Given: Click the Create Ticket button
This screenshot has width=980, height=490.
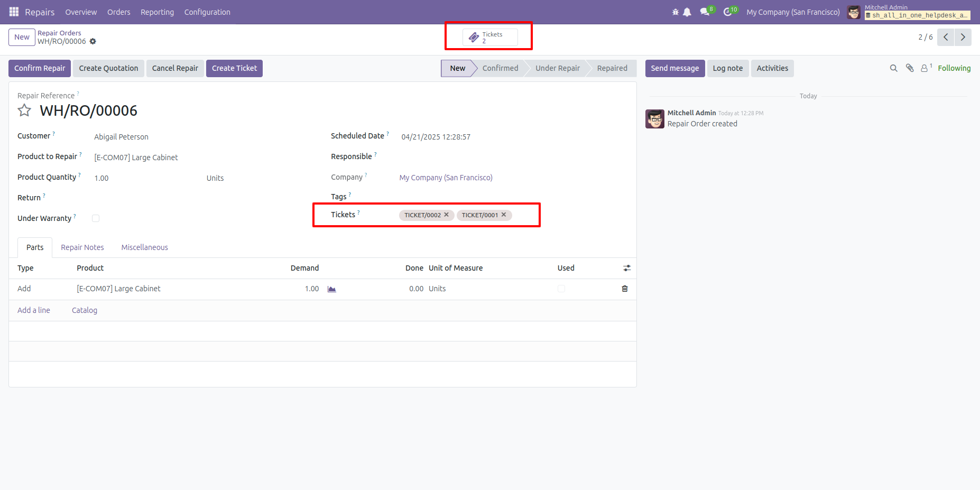Looking at the screenshot, I should [234, 68].
